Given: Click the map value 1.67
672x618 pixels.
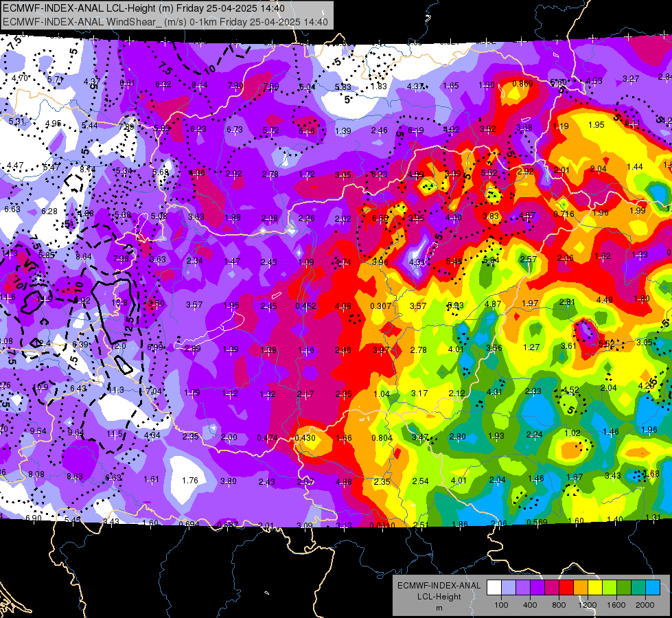Looking at the screenshot, I should (x=575, y=477).
